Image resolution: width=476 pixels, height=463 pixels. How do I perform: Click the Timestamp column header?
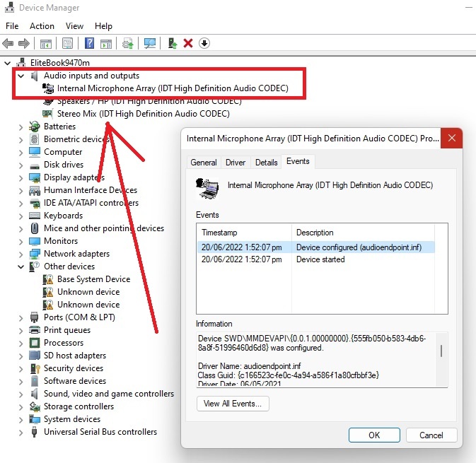[244, 233]
